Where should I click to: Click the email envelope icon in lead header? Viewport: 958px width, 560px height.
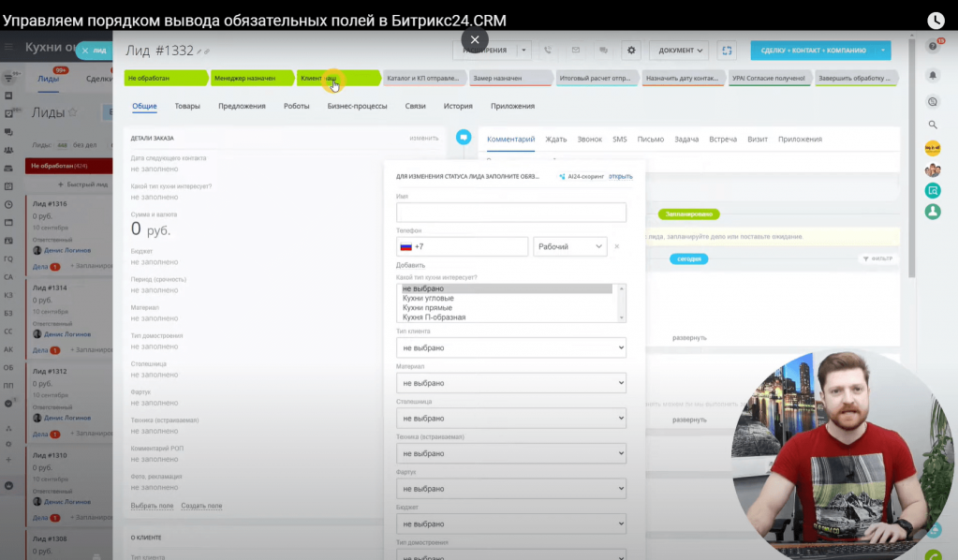tap(576, 50)
